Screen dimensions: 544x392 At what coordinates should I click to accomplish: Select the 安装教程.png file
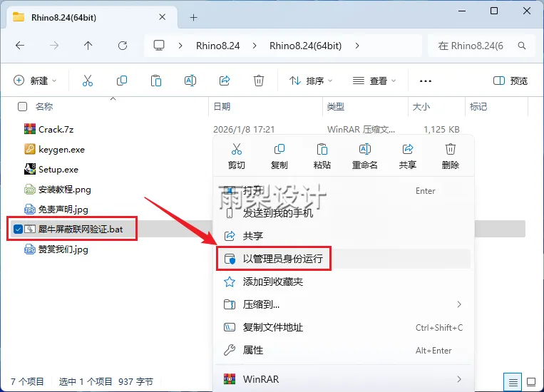click(x=65, y=190)
